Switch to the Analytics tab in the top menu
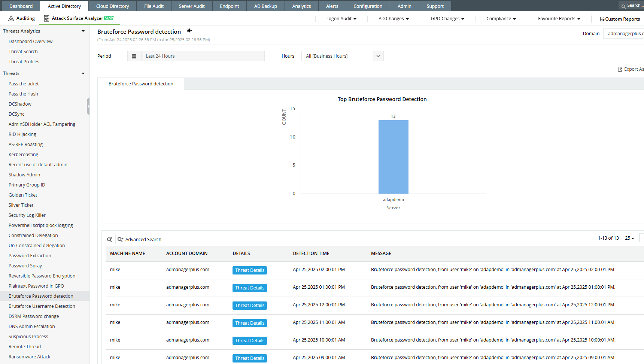644x364 pixels. click(301, 6)
